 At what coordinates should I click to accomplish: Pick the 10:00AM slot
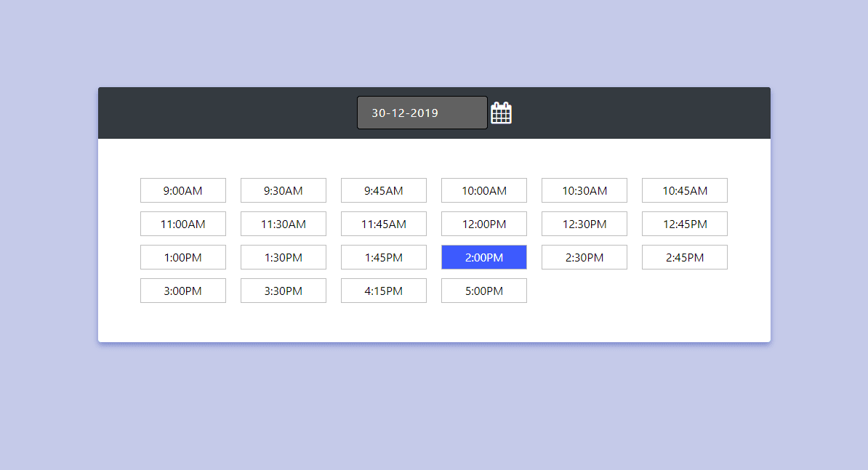[484, 190]
